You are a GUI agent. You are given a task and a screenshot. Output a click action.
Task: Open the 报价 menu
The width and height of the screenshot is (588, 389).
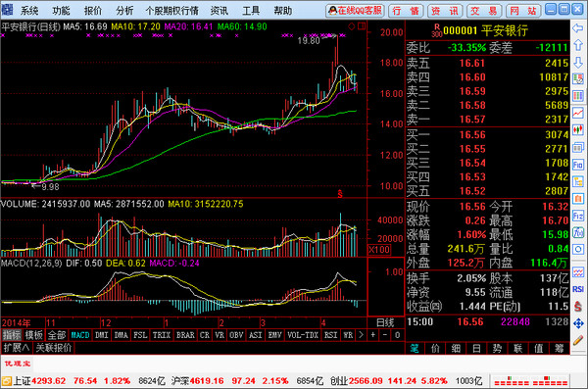tap(93, 11)
